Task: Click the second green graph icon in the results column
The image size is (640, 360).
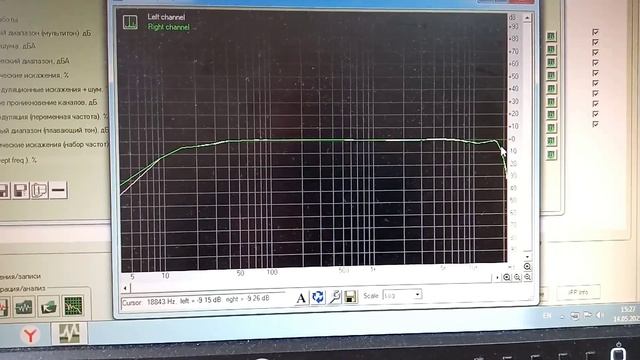Action: tap(551, 49)
